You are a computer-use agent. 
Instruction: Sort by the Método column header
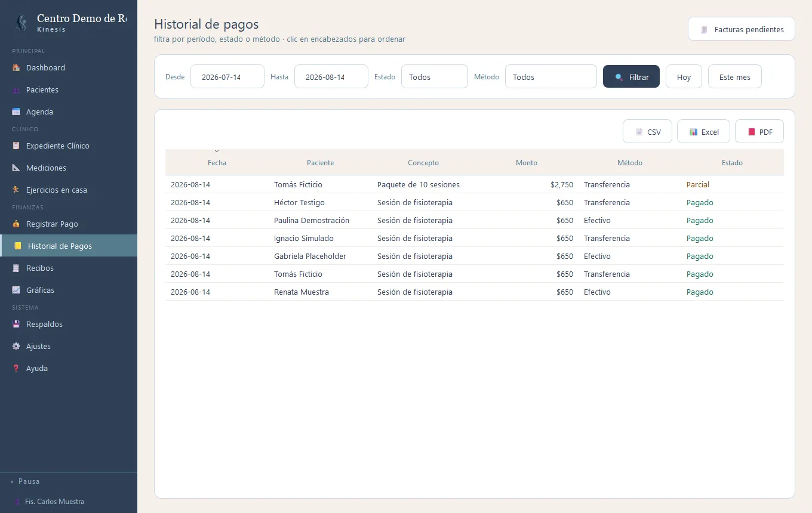point(630,162)
